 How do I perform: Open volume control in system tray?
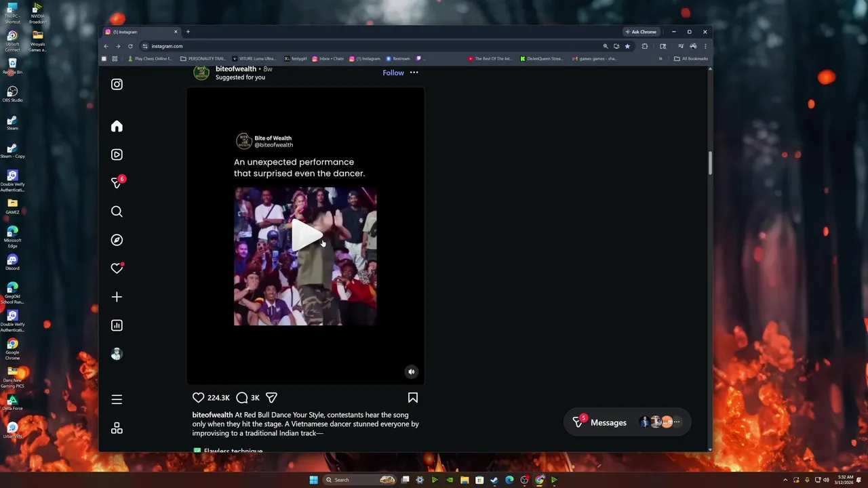[826, 480]
